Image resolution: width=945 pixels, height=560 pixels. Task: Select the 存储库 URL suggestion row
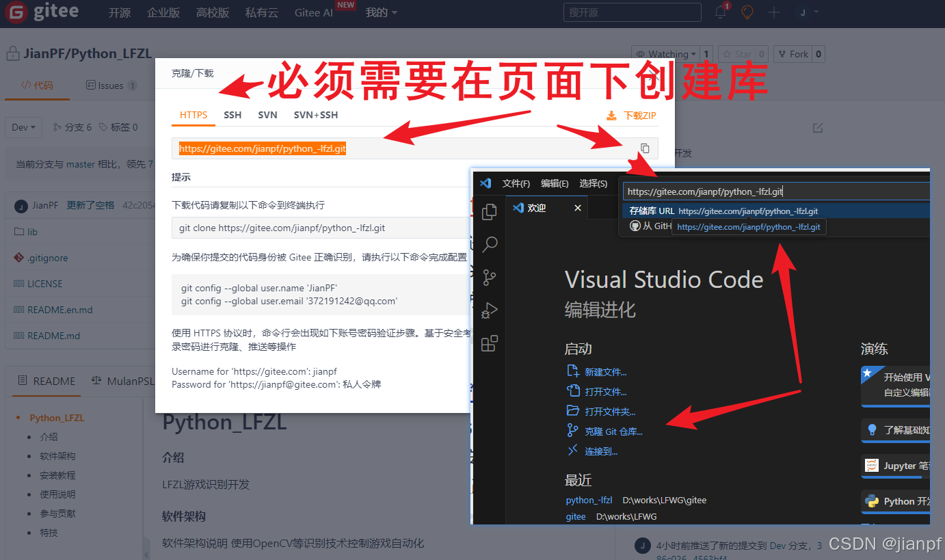pos(776,211)
